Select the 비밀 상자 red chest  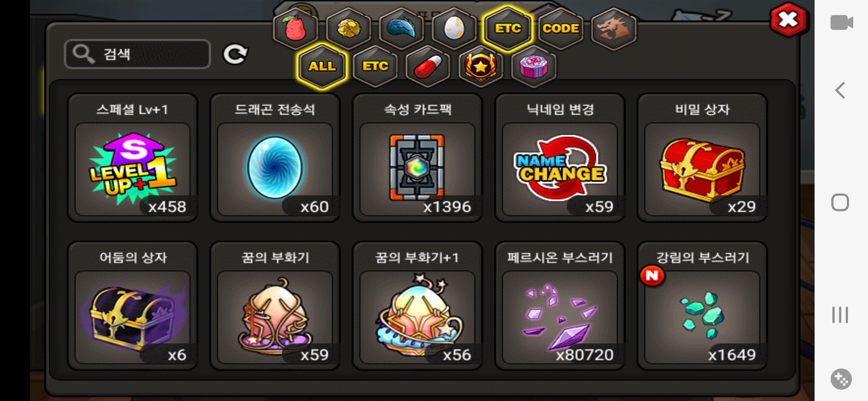click(702, 157)
